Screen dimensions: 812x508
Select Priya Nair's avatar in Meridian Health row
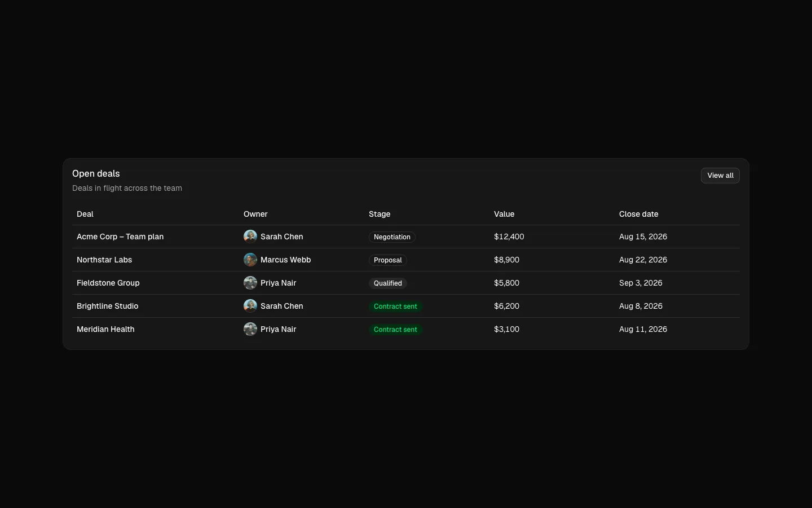coord(250,329)
